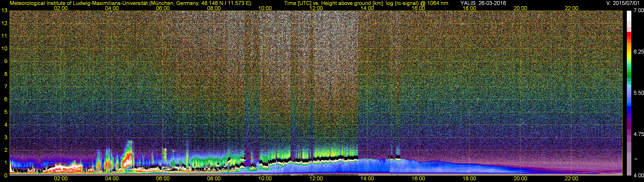Click the 10 km height axis label
Viewport: 644px width, 182px height.
(x=5, y=49)
